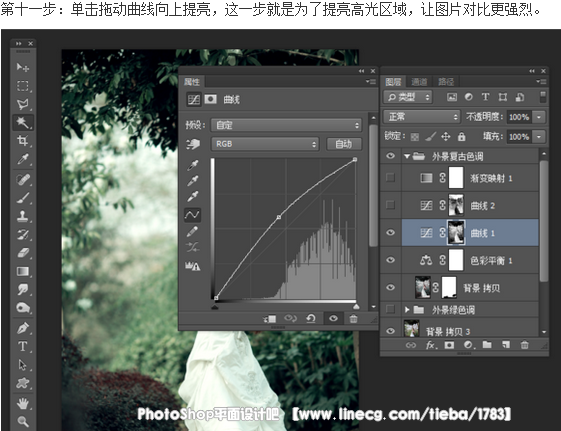Image resolution: width=561 pixels, height=431 pixels.
Task: Select the Gradient tool
Action: click(x=23, y=271)
